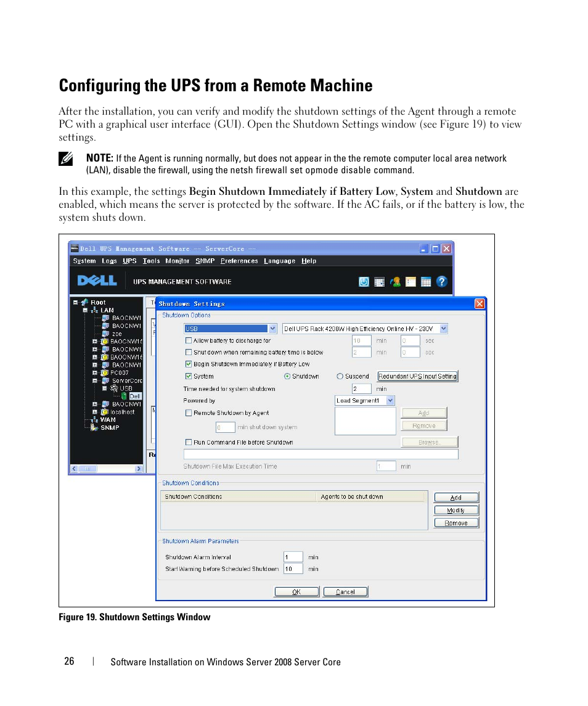Click the Shutdown Conditions column header

coord(239,496)
